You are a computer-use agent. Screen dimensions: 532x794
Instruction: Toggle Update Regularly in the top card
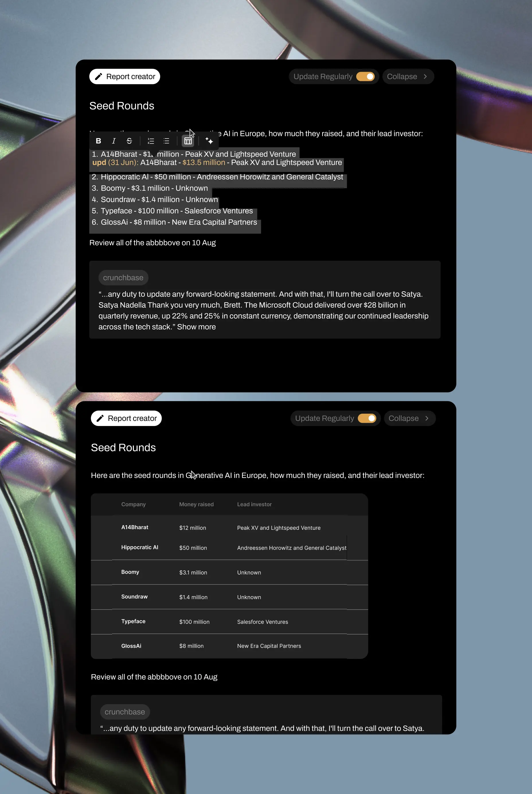(x=365, y=76)
